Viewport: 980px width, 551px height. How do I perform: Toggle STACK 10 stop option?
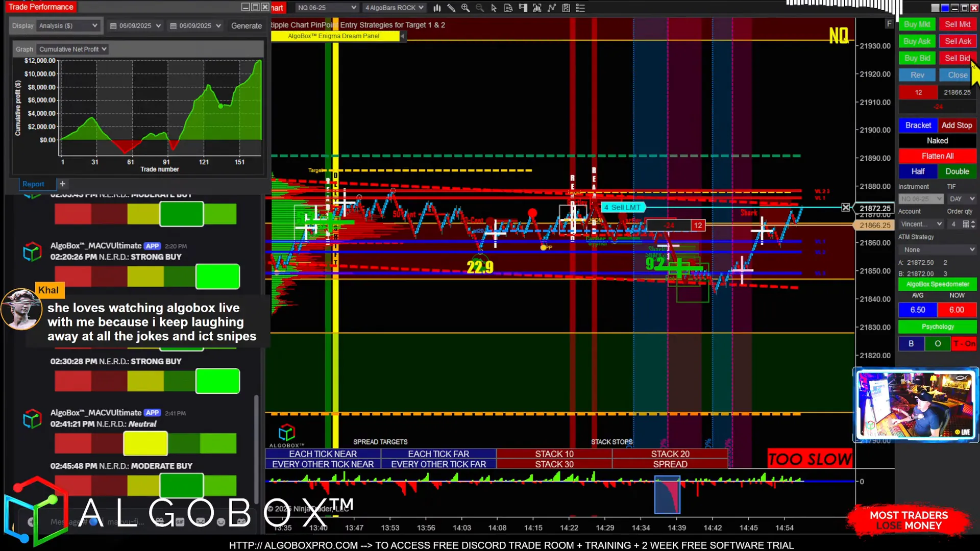554,454
